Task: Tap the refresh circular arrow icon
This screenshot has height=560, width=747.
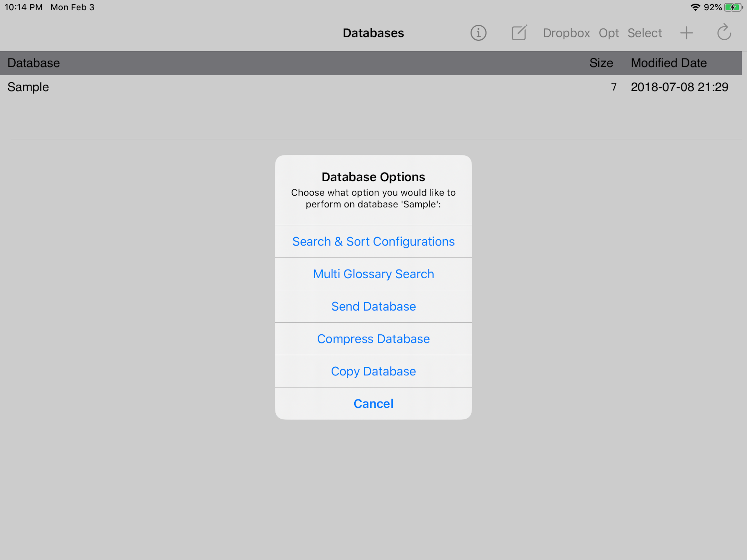Action: click(x=724, y=33)
